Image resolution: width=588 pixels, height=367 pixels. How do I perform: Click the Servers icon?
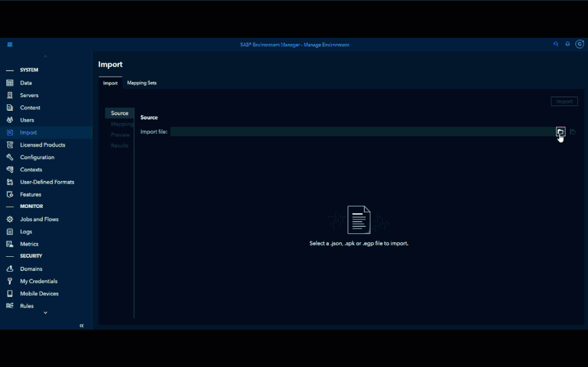[10, 95]
